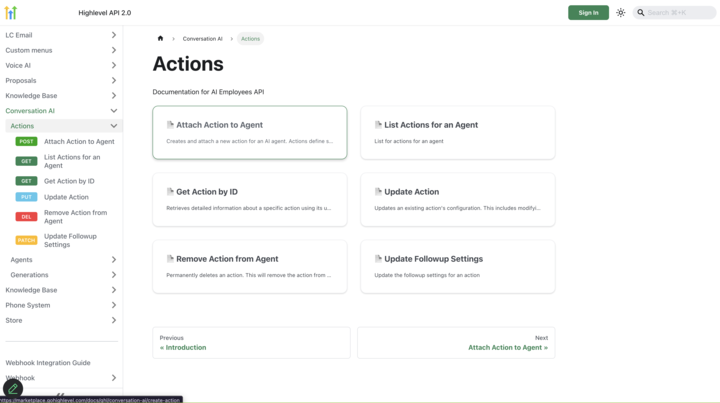Screen dimensions: 720x403
Task: Click the floating green edit pencil icon
Action: click(13, 388)
